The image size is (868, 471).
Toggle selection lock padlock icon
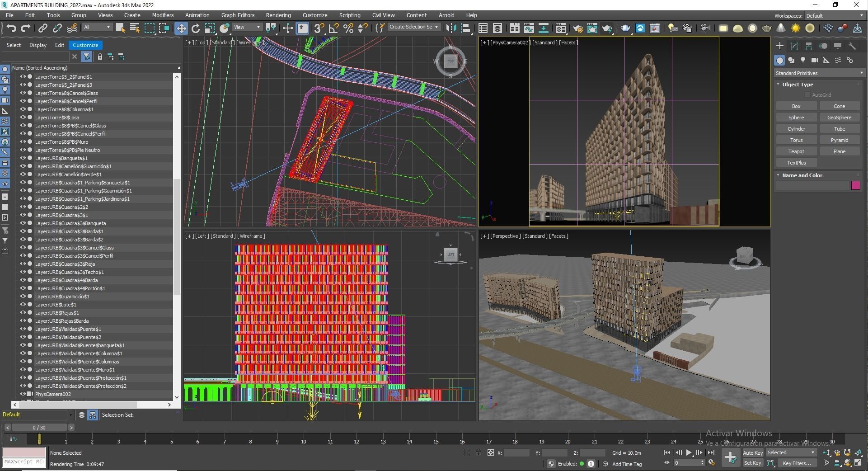point(478,452)
